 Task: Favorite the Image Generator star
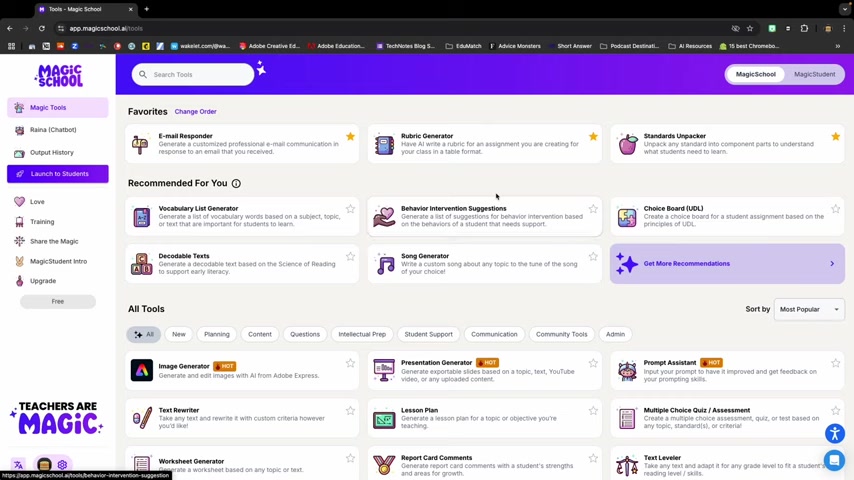tap(350, 363)
